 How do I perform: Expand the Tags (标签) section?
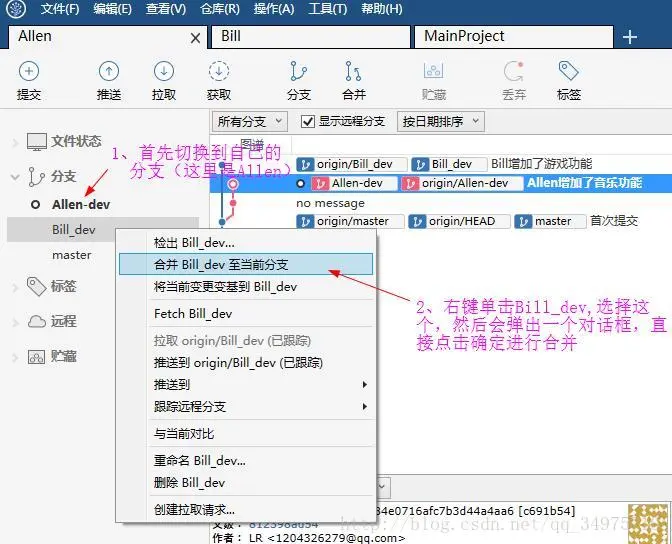click(x=15, y=287)
